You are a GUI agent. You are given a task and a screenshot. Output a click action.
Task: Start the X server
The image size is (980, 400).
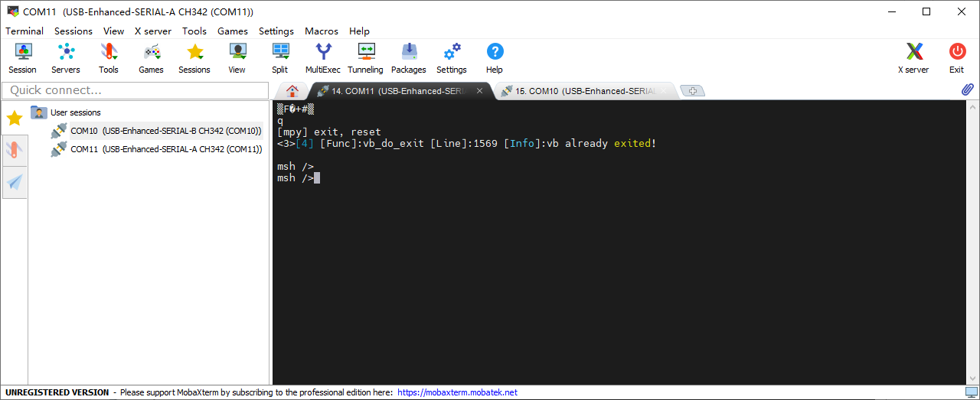[x=913, y=58]
